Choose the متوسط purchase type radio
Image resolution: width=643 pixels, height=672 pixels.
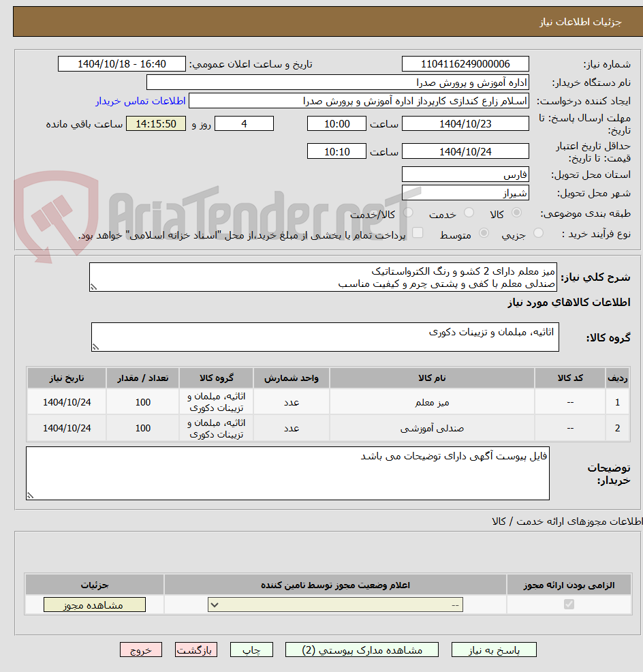pyautogui.click(x=484, y=233)
